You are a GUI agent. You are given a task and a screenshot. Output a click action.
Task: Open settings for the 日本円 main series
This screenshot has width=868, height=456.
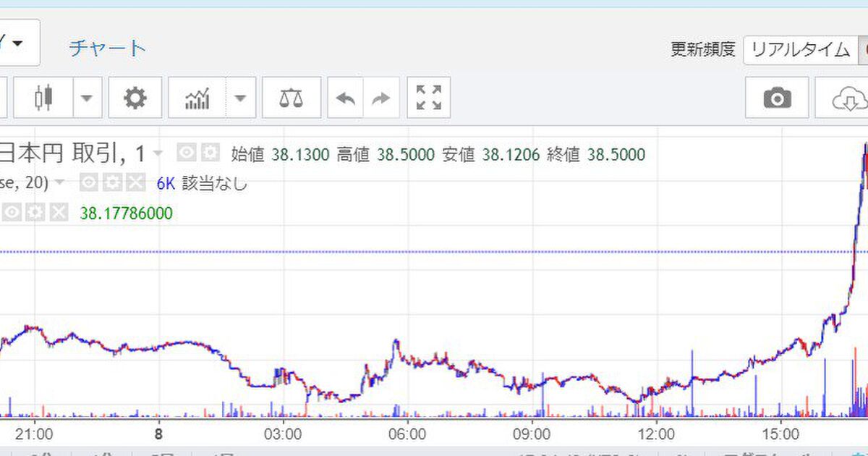[210, 153]
